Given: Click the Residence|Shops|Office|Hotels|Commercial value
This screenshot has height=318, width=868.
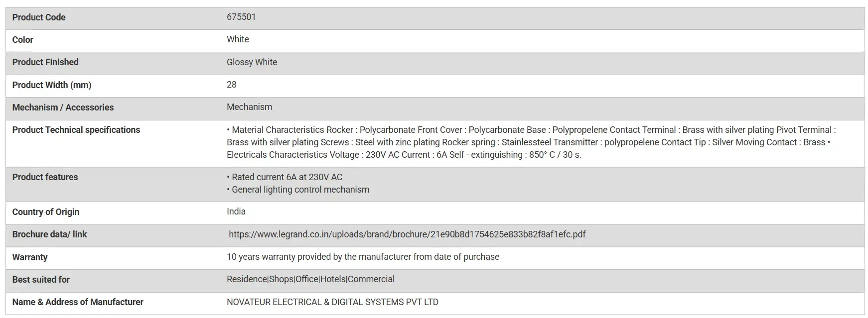Looking at the screenshot, I should coord(310,279).
